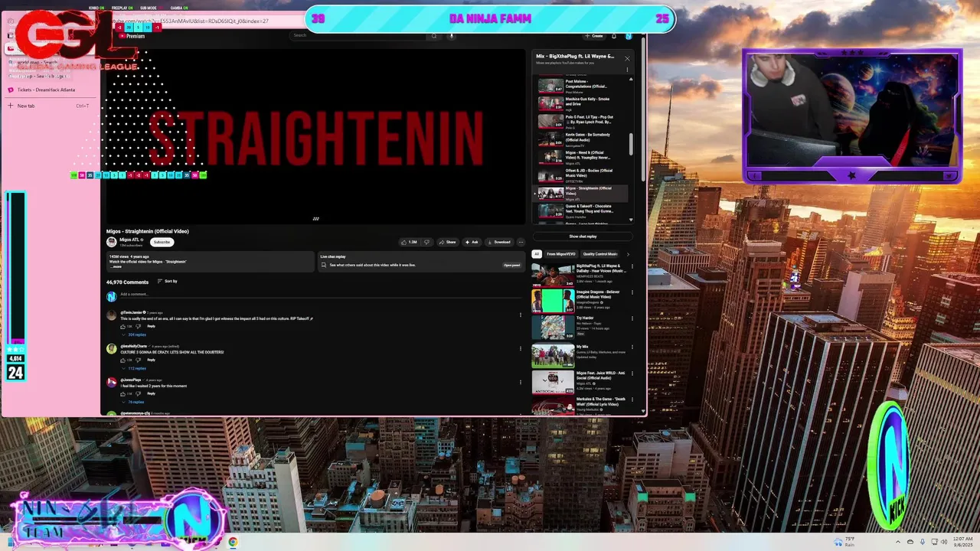
Task: Expand video description with ...more
Action: coord(116,266)
